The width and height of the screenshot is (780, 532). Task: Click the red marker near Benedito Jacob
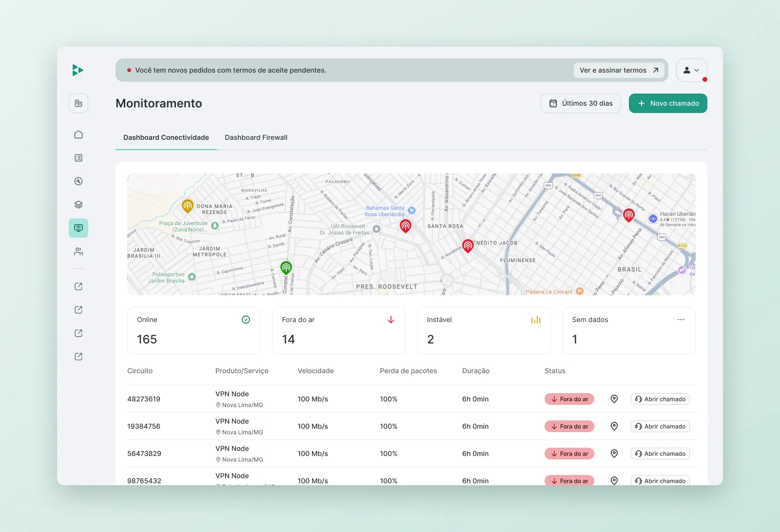tap(468, 246)
